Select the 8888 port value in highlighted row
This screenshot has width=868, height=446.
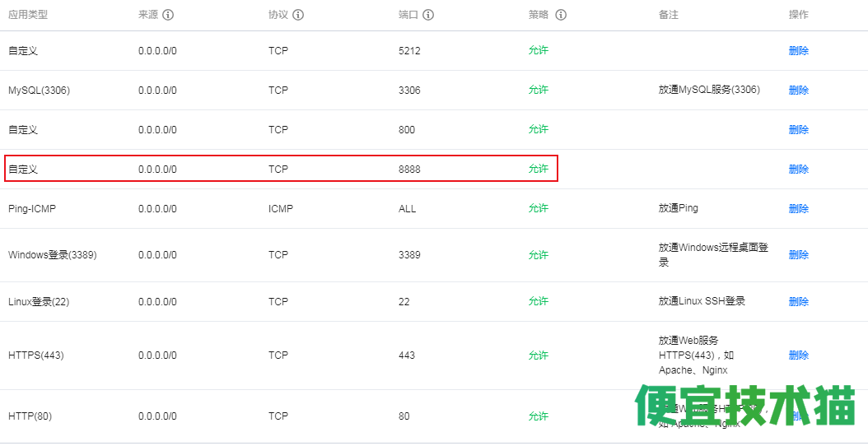click(x=409, y=170)
